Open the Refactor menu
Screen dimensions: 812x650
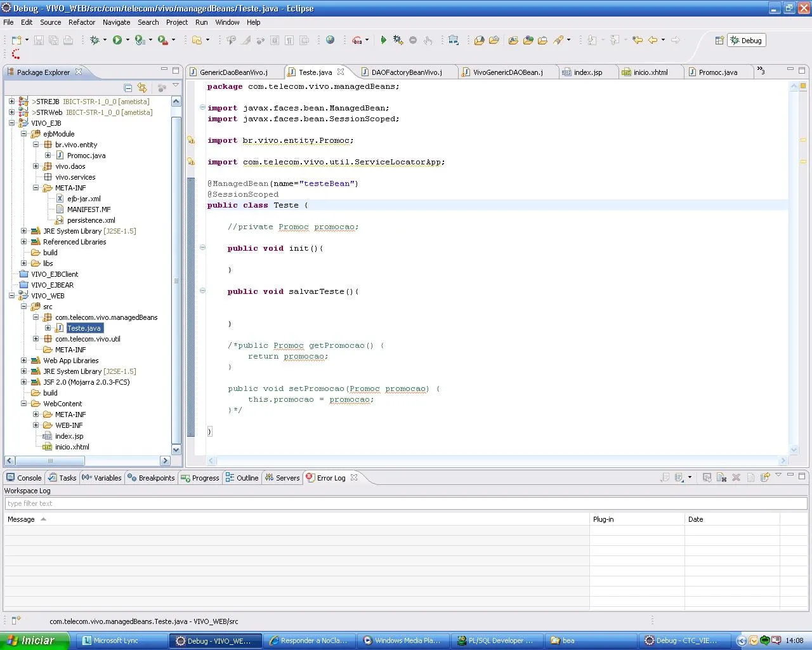tap(81, 22)
